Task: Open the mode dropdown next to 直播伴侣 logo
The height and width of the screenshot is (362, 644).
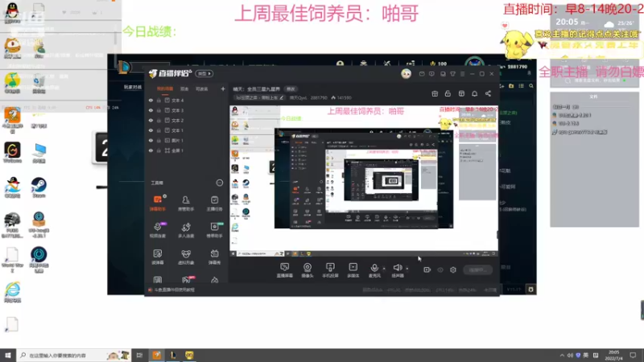Action: coord(204,74)
